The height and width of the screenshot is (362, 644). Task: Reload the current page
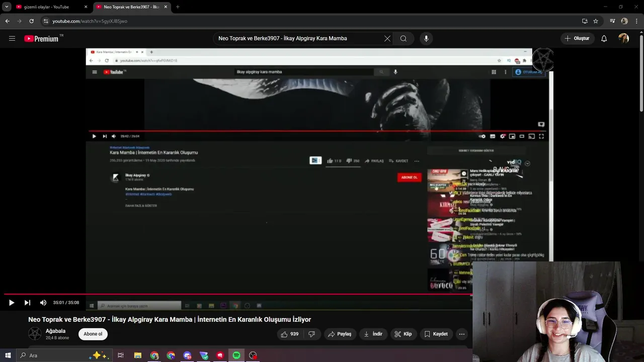[31, 21]
